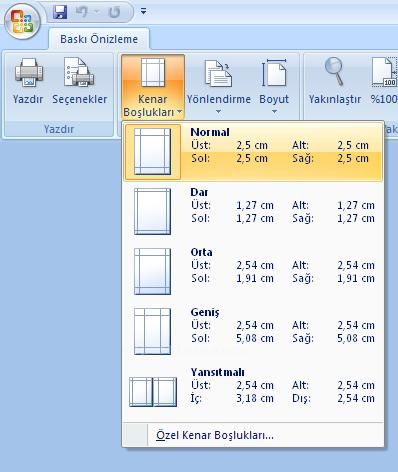This screenshot has height=472, width=398.
Task: Click the Redo icon in quick access
Action: tap(114, 12)
